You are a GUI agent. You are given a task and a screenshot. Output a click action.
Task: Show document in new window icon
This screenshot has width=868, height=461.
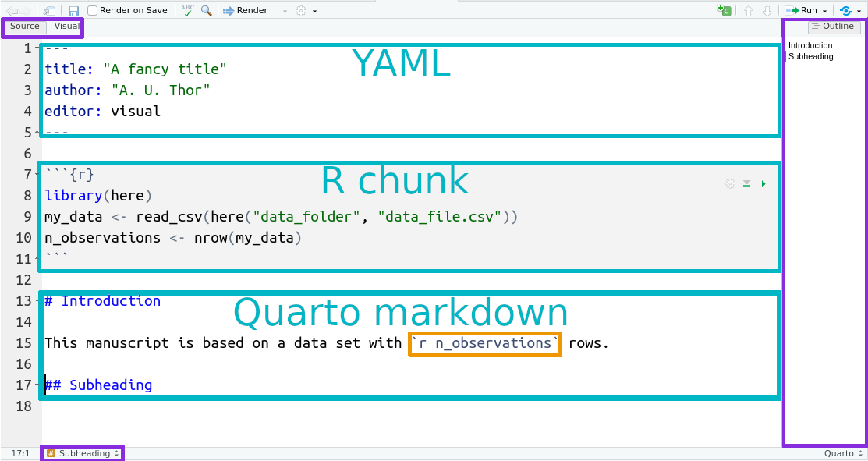point(48,10)
